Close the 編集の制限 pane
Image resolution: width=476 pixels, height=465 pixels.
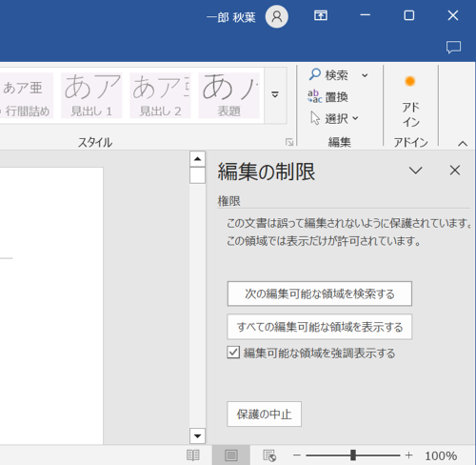click(x=455, y=171)
